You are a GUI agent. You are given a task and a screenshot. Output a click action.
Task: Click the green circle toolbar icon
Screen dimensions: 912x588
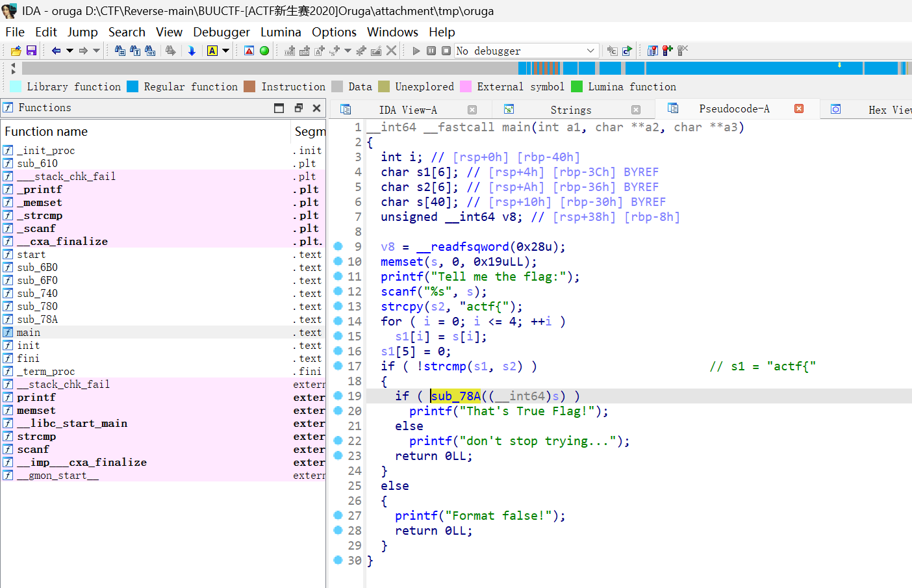pyautogui.click(x=264, y=51)
